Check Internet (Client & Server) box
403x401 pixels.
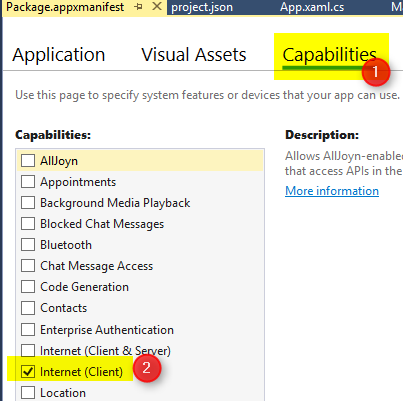click(28, 351)
